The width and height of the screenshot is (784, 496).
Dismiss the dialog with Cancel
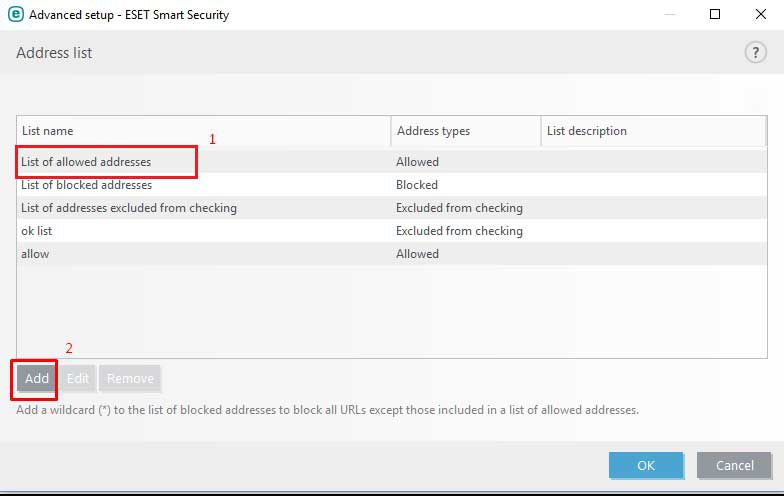tap(734, 465)
